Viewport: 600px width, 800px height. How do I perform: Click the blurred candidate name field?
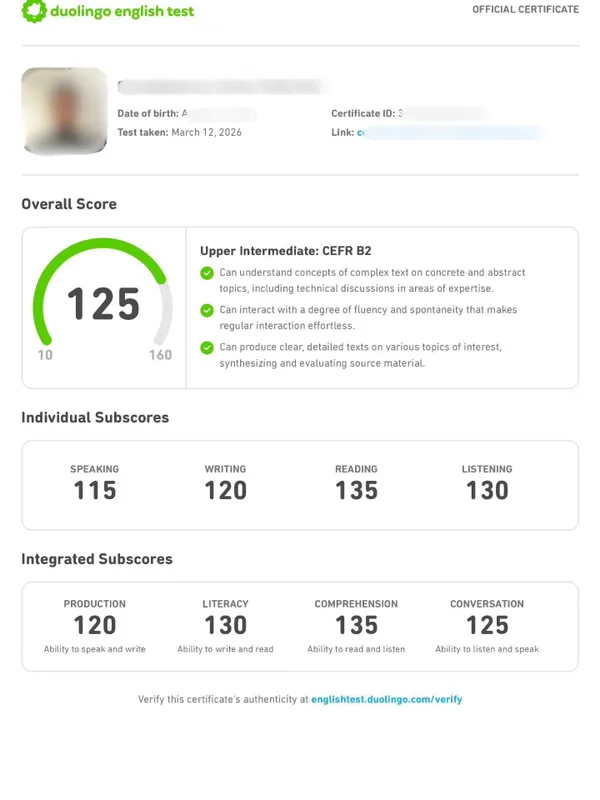(x=222, y=87)
